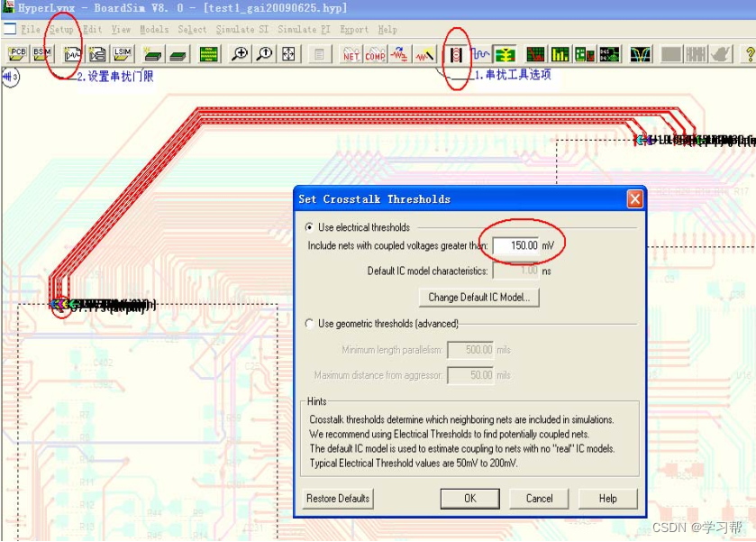The height and width of the screenshot is (542, 756).
Task: Select Use electrical thresholds radio button
Action: click(x=310, y=227)
